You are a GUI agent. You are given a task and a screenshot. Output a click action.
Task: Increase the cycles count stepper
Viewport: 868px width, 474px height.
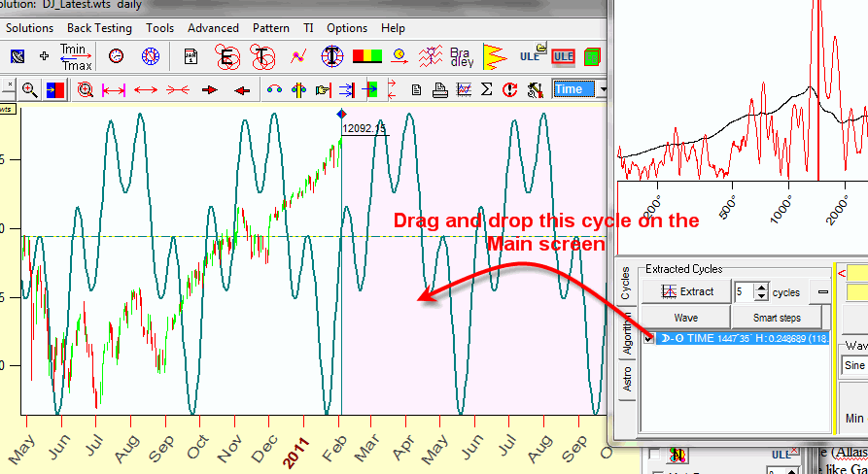(x=761, y=287)
